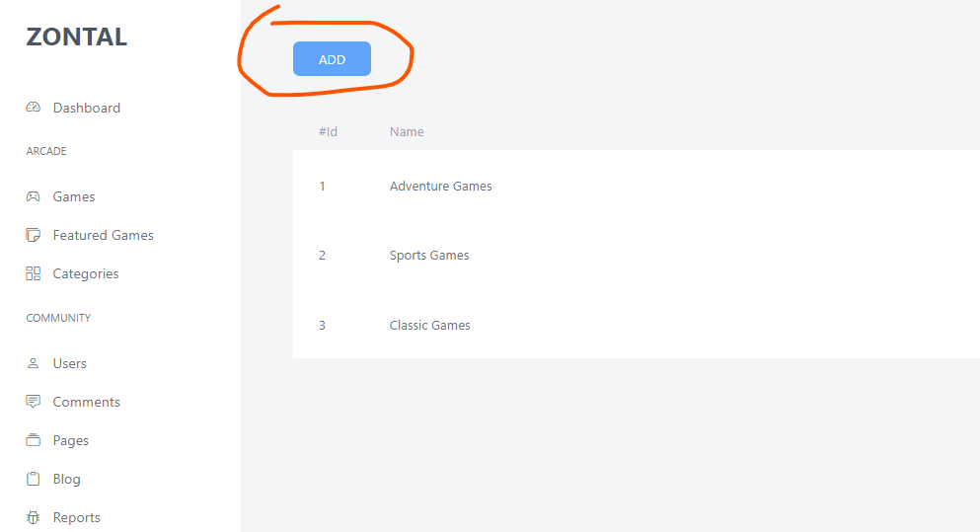Click the Users person icon

tap(34, 363)
